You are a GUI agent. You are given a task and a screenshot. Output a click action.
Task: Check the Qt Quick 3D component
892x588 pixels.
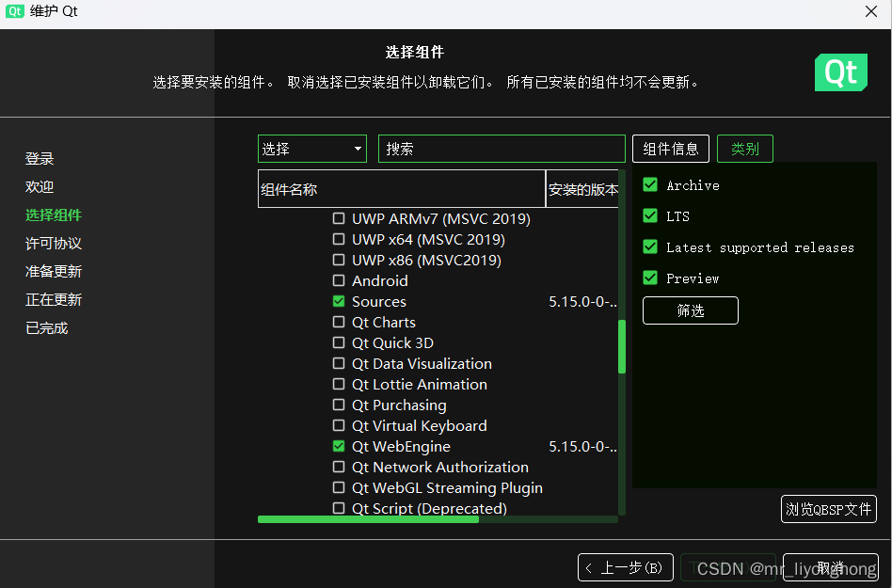[338, 342]
